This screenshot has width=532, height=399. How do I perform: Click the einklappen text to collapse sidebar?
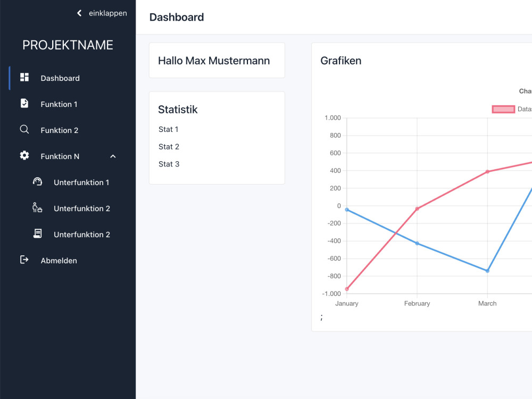click(108, 13)
